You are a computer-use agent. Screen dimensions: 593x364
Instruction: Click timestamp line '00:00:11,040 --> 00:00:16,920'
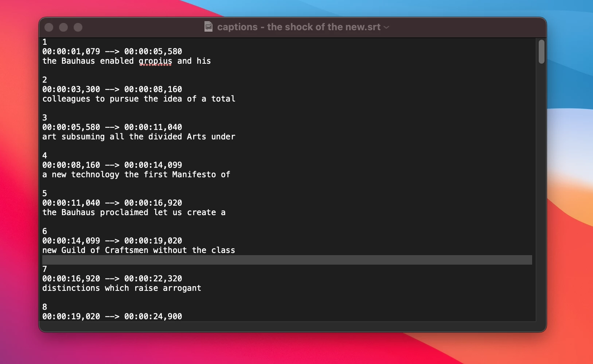112,203
